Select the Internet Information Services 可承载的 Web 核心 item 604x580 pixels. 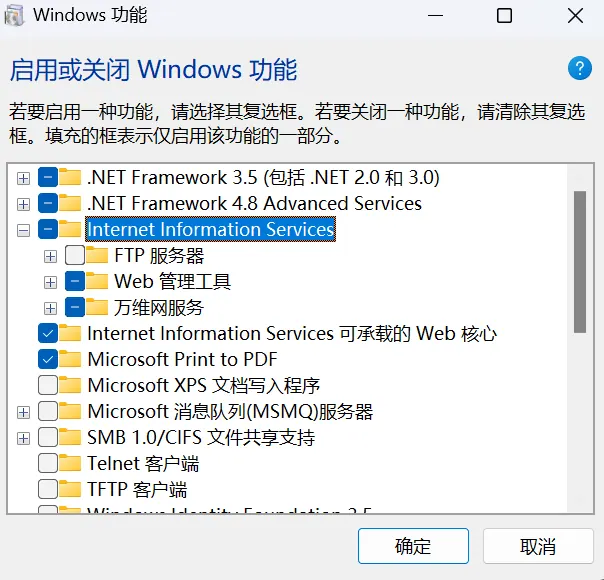point(292,333)
